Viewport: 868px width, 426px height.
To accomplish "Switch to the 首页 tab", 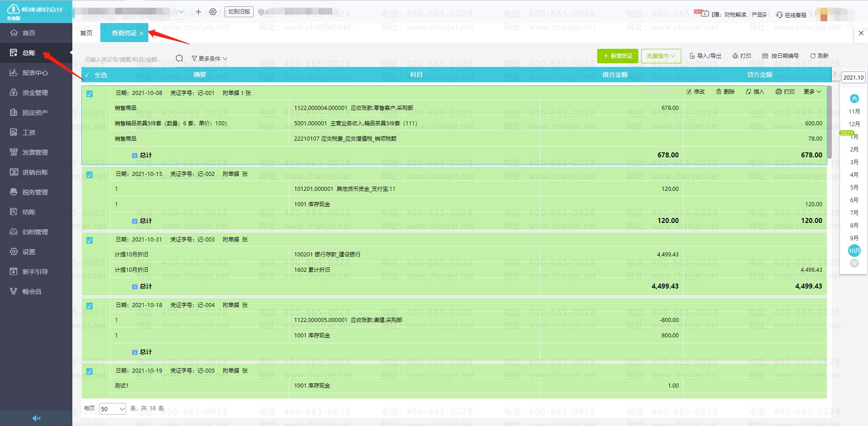I will click(x=86, y=33).
